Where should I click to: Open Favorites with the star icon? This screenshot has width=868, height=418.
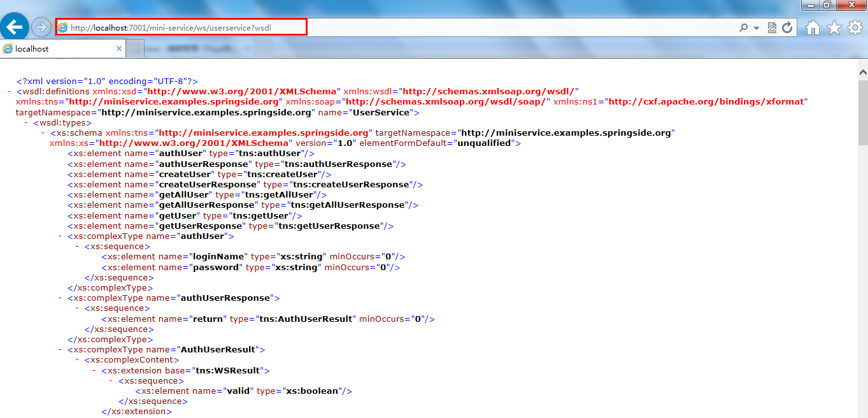[x=834, y=27]
